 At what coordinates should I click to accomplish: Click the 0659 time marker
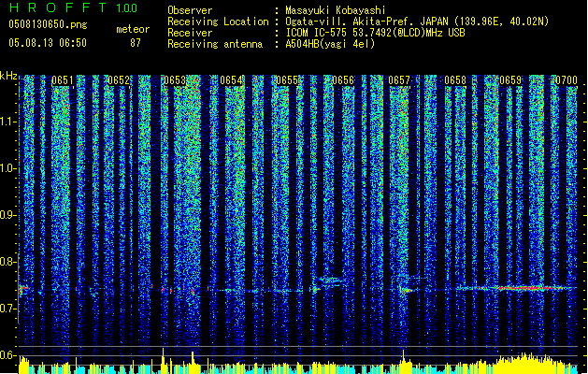pos(510,80)
